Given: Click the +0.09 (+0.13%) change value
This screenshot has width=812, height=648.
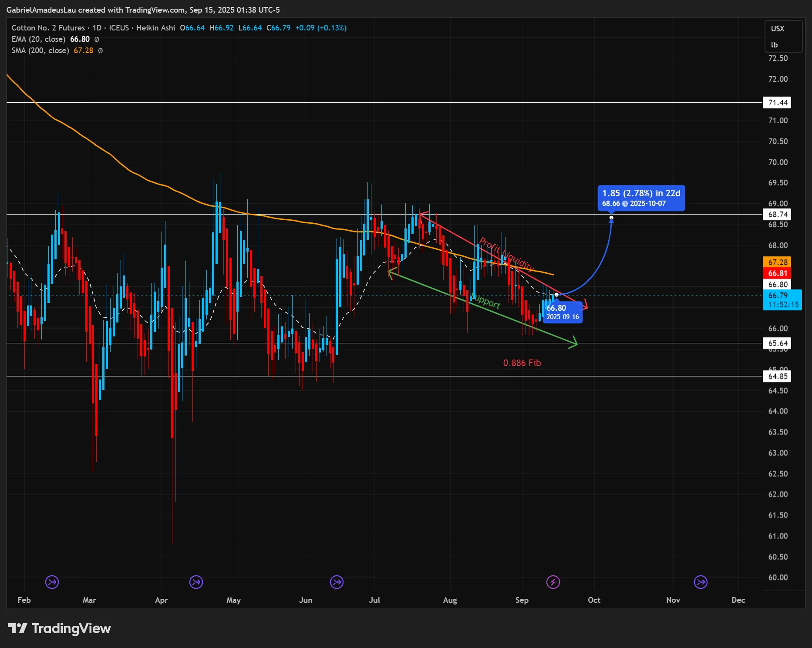Looking at the screenshot, I should [321, 28].
